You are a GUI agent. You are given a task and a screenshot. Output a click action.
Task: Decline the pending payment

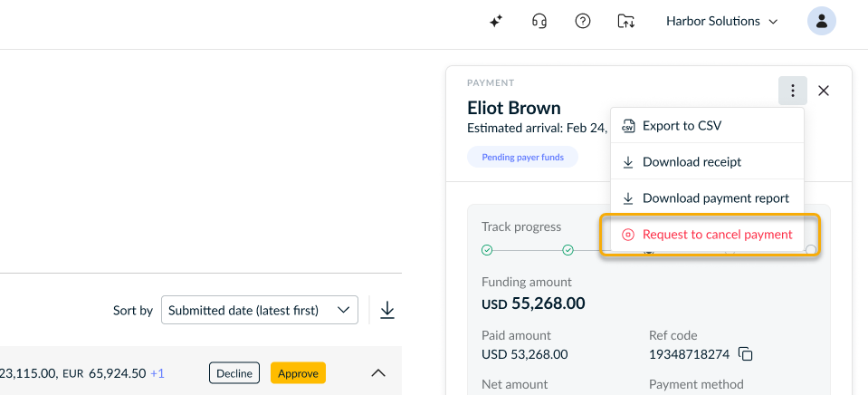pos(234,373)
